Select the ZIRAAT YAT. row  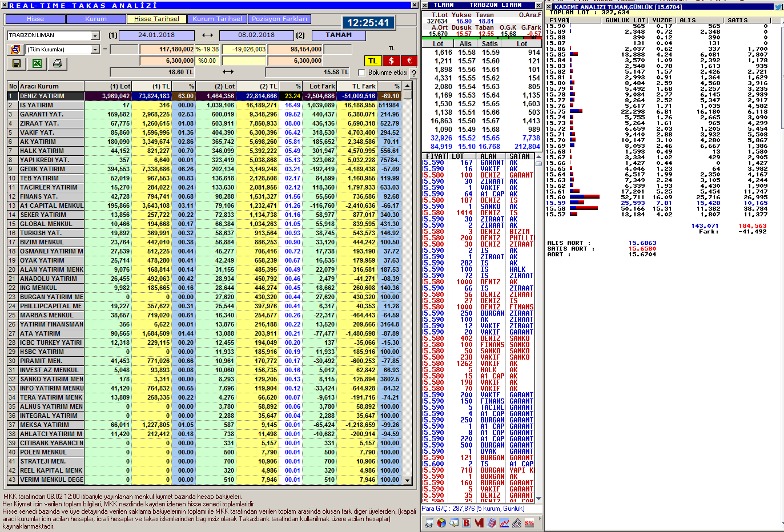(x=205, y=123)
